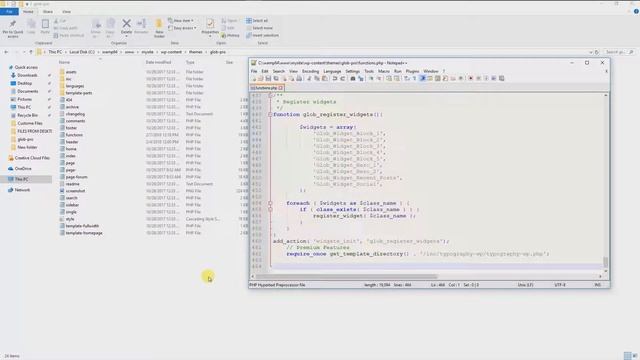This screenshot has width=640, height=360.
Task: Switch Explorer to details view icon
Action: coord(627,356)
